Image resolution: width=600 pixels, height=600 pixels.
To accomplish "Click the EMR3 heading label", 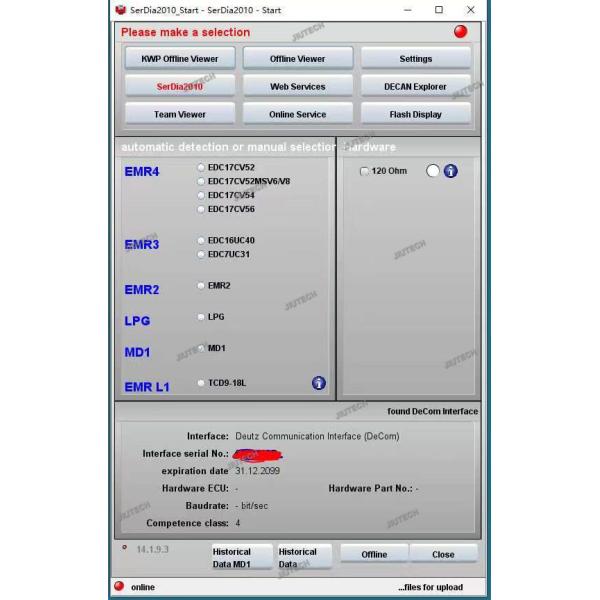I will coord(142,244).
